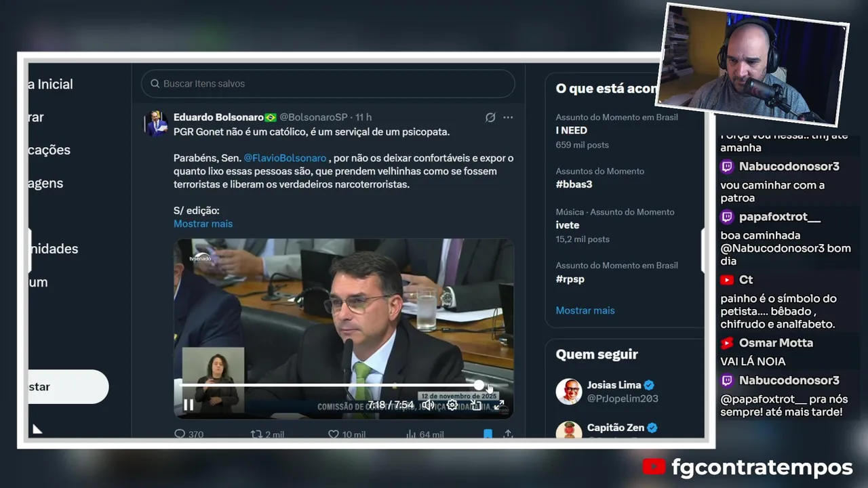Screen dimensions: 868x488
Task: Click the Quem seguir heading
Action: coord(597,354)
